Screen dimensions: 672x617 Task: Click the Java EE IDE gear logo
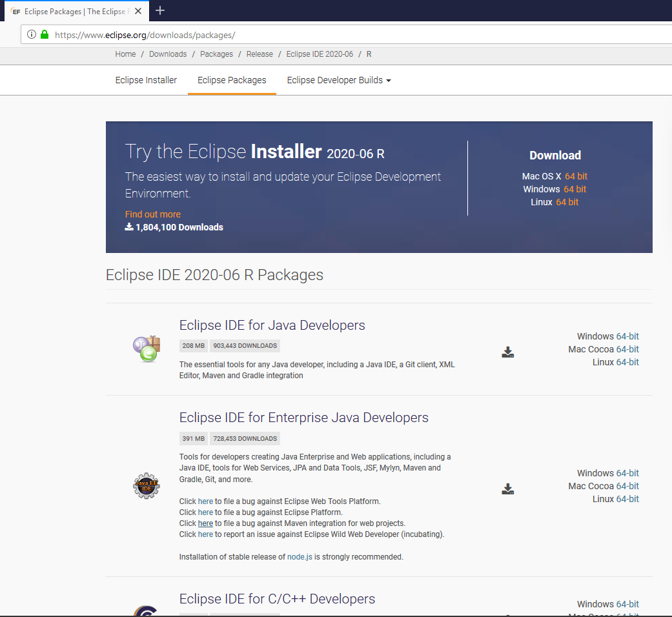(147, 486)
